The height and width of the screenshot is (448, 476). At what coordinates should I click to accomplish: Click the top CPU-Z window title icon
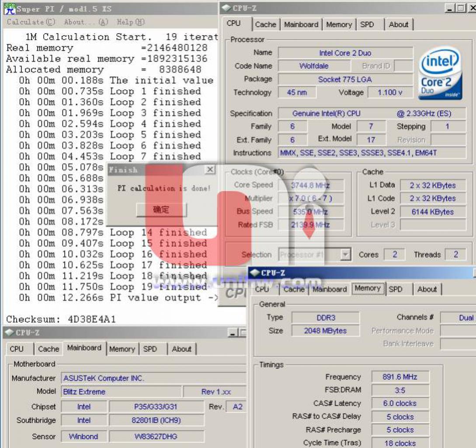(226, 8)
